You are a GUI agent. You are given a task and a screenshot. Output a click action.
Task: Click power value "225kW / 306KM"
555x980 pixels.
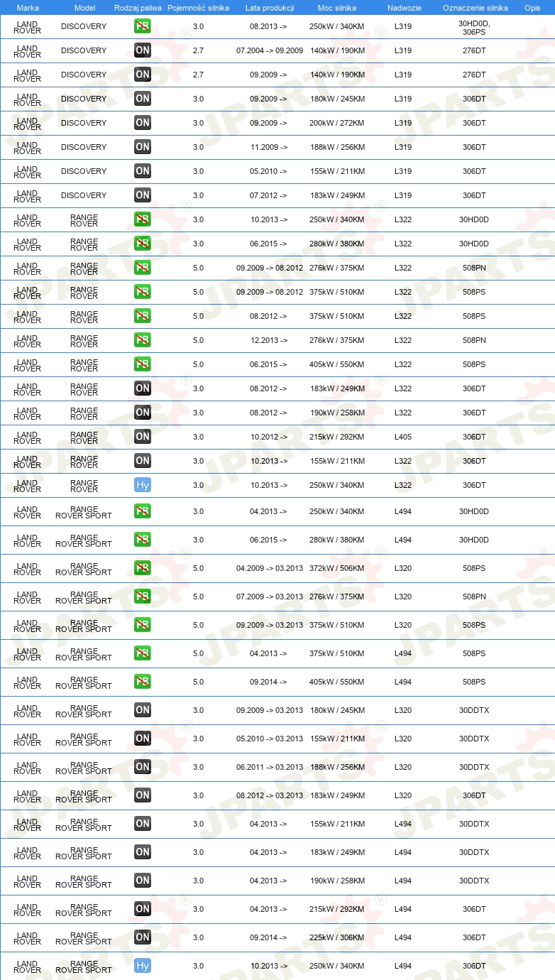[337, 937]
